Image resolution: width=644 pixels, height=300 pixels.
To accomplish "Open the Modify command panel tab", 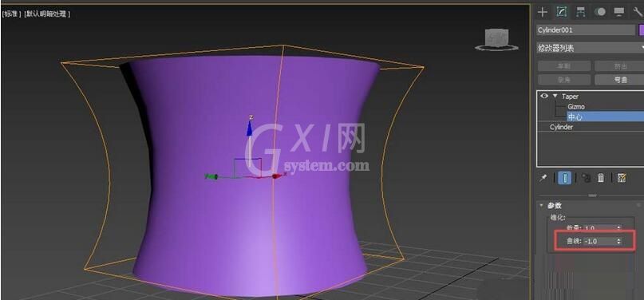I will 562,12.
